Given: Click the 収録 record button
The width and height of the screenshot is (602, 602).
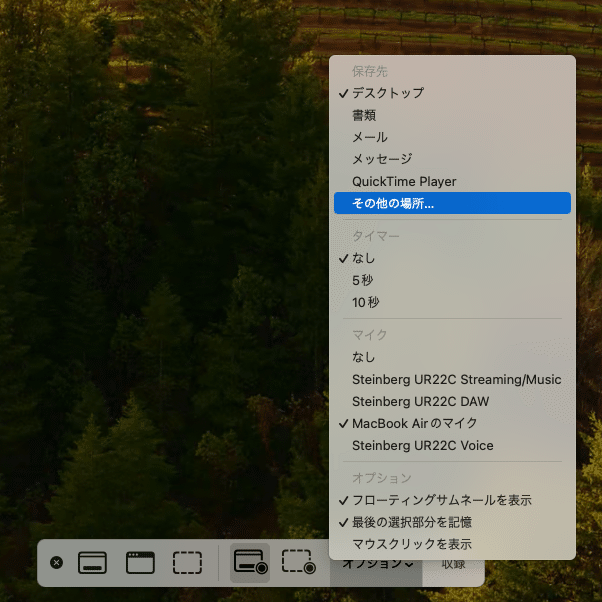Looking at the screenshot, I should pyautogui.click(x=453, y=564).
